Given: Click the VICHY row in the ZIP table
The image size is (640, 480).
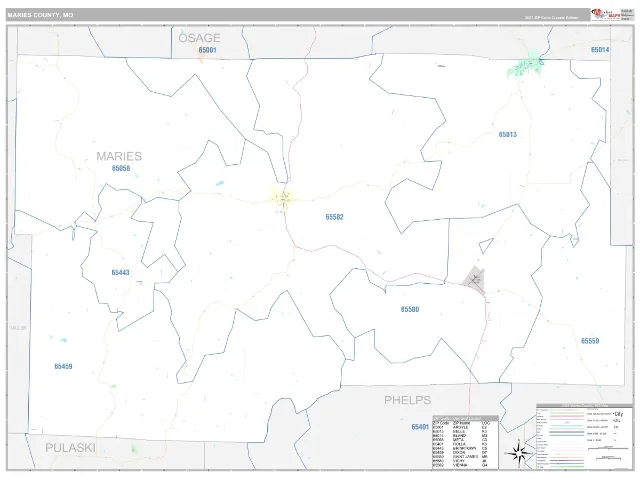Looking at the screenshot, I should coord(465,461).
